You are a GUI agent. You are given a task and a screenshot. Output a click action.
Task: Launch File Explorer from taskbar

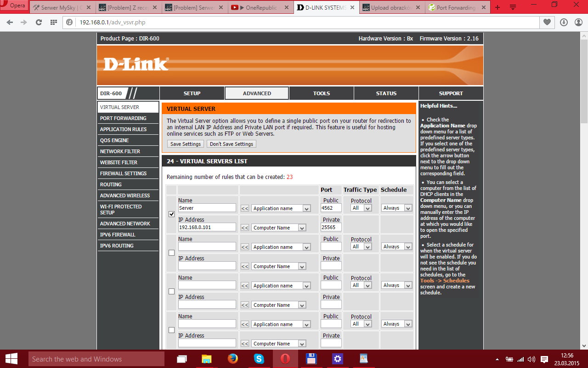207,359
